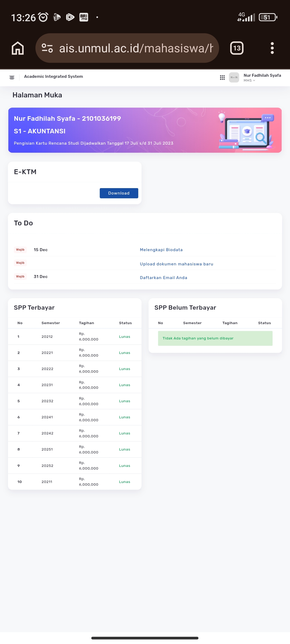The height and width of the screenshot is (644, 290).
Task: Open Upload dokumen mahasiswa baru link
Action: point(176,264)
